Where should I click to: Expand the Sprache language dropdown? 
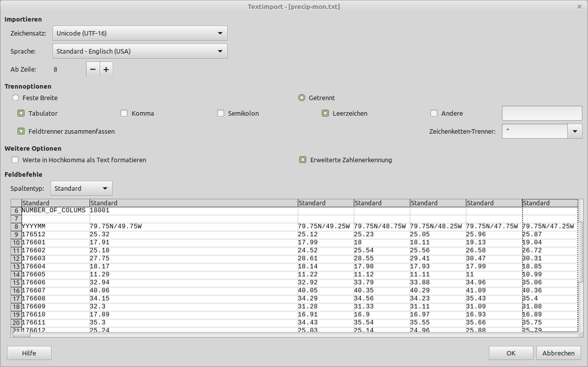(140, 51)
